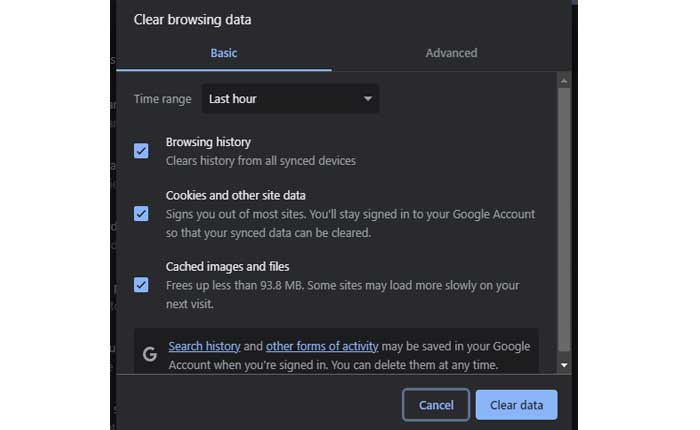Click the Cookies and other site data label

(x=235, y=195)
